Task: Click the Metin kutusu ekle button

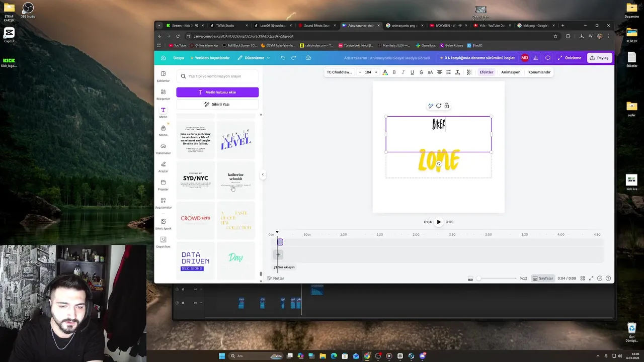Action: tap(217, 92)
